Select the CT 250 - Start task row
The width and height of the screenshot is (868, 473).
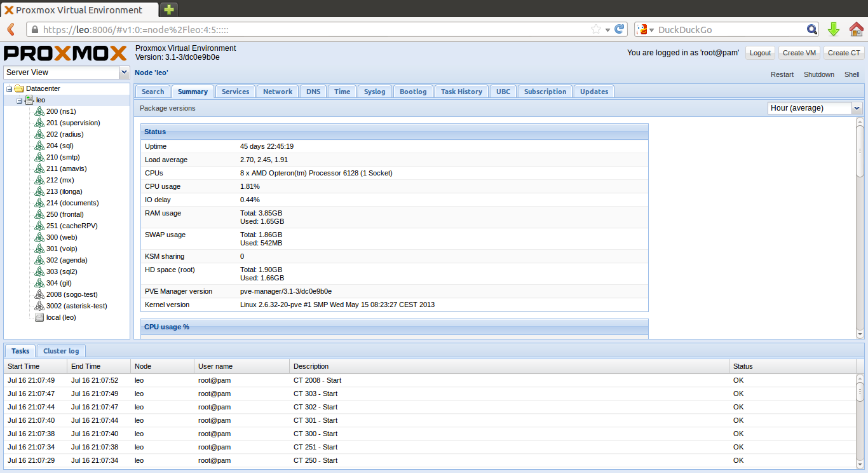[430, 460]
